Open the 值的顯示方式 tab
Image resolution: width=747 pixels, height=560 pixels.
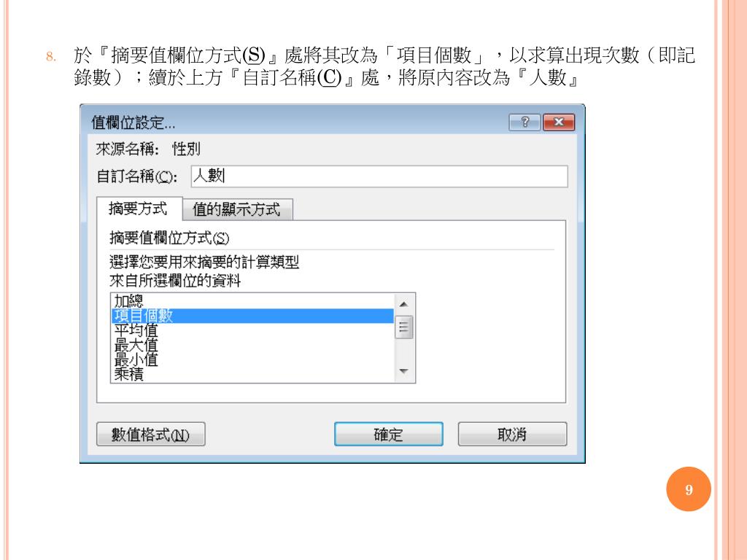237,209
